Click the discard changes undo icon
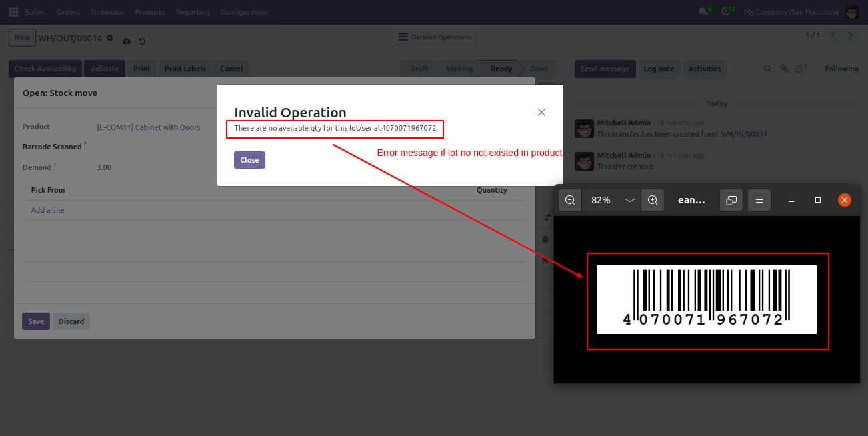868x436 pixels. 142,41
